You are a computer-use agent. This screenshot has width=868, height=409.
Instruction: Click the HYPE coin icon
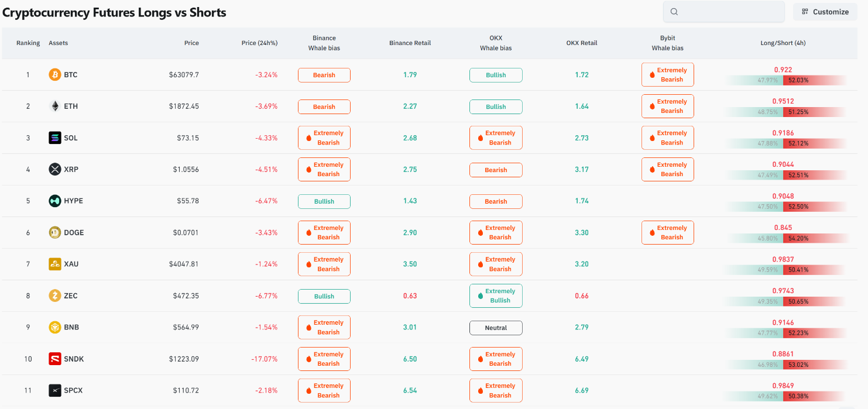(x=54, y=201)
